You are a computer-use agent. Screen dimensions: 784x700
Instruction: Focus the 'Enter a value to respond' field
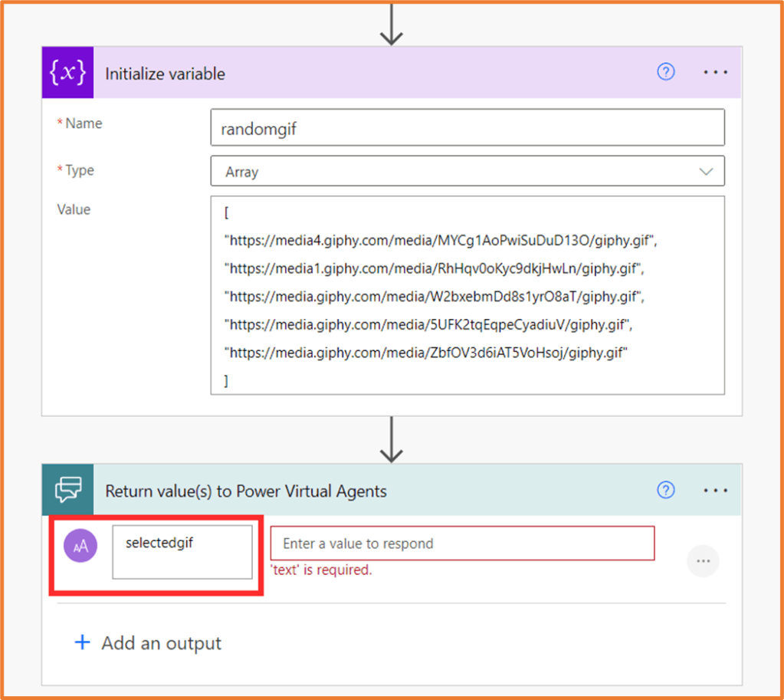(462, 544)
